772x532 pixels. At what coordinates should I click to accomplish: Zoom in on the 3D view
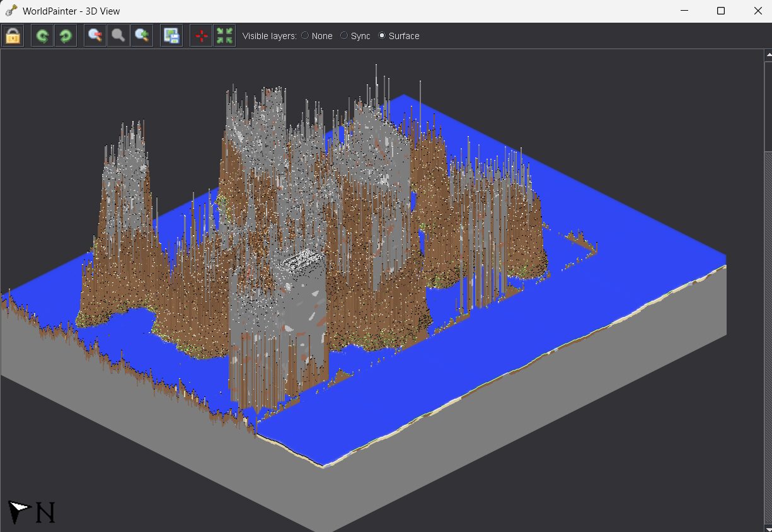click(141, 36)
